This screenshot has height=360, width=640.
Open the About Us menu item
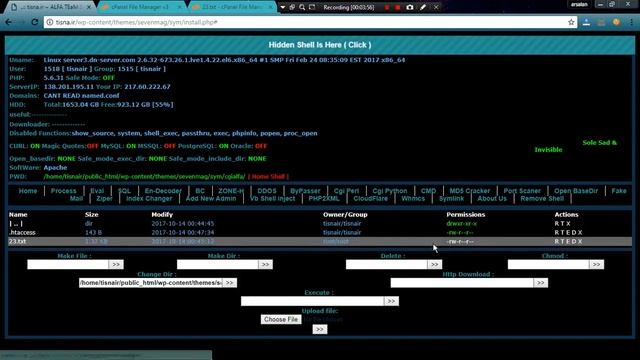coord(492,198)
